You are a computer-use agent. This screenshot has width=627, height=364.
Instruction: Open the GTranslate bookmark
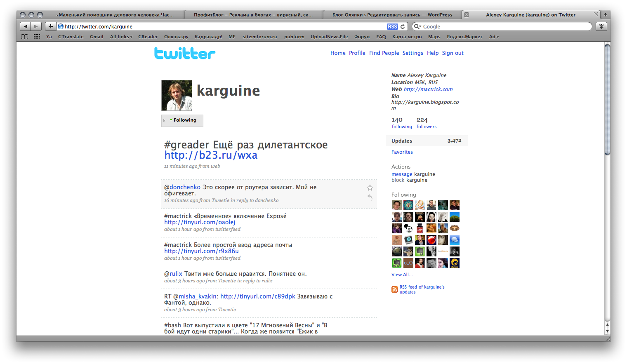click(x=71, y=37)
